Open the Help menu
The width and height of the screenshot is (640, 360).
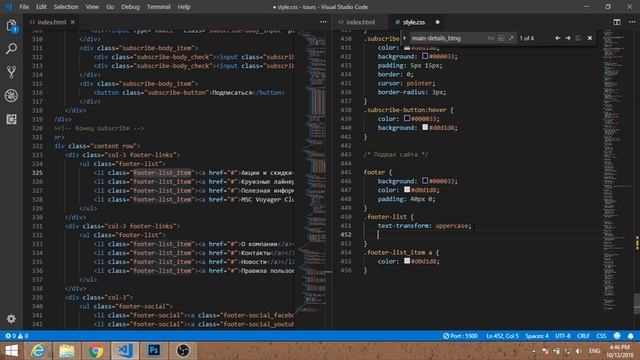184,7
